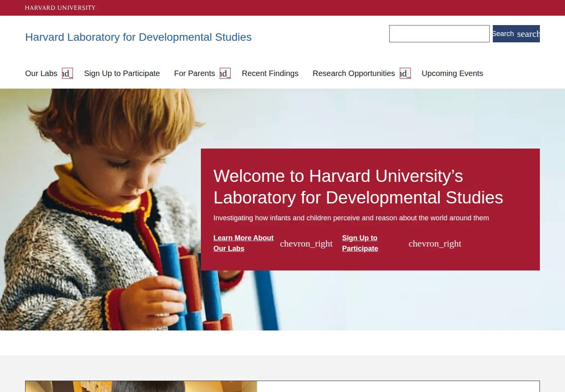Expand the Our Labs submenu arrow
Screen dimensions: 565x392
pos(67,73)
